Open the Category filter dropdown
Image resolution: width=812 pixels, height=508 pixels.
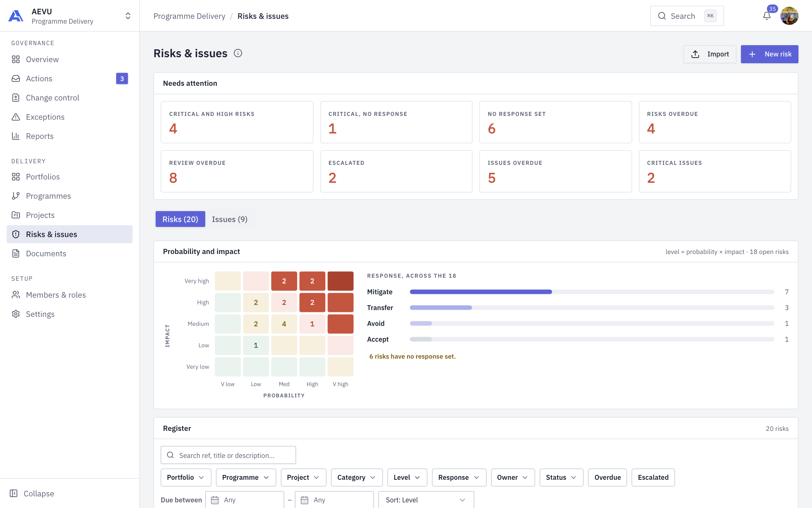357,478
